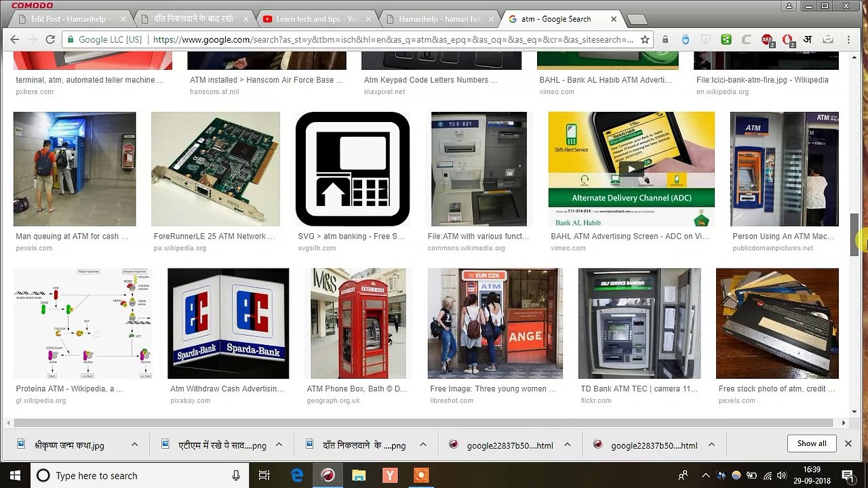Bookmark page with star icon
Screen dimensions: 868x488
(645, 40)
